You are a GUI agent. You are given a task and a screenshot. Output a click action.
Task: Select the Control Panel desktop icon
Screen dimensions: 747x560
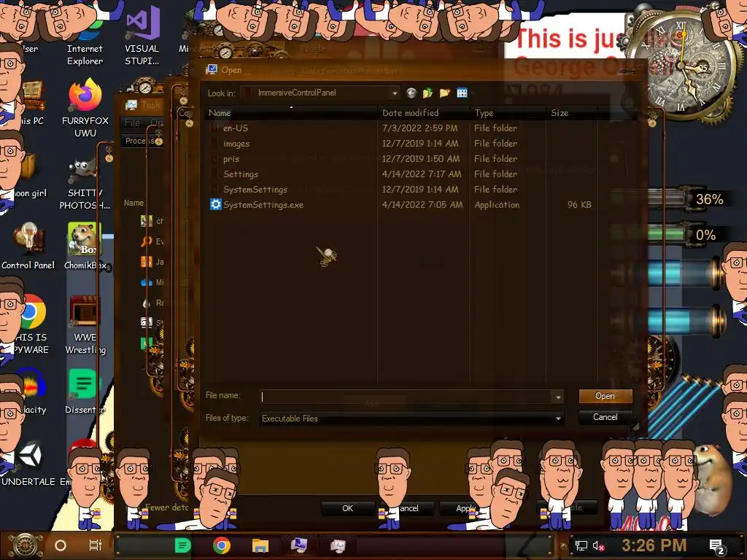pyautogui.click(x=28, y=246)
